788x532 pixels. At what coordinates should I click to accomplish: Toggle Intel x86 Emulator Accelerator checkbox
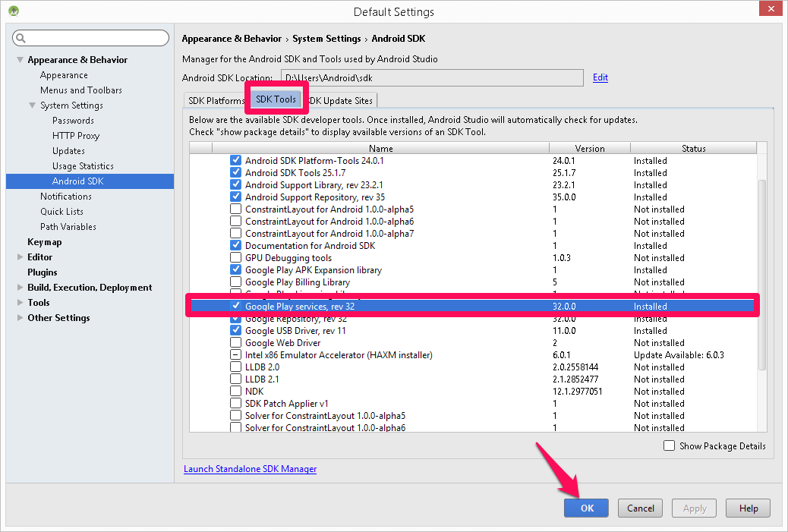(235, 354)
